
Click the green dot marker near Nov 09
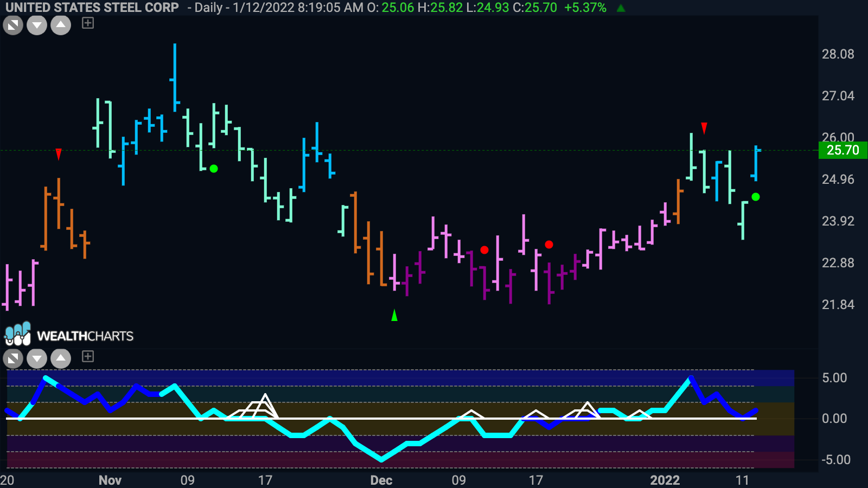pyautogui.click(x=214, y=169)
